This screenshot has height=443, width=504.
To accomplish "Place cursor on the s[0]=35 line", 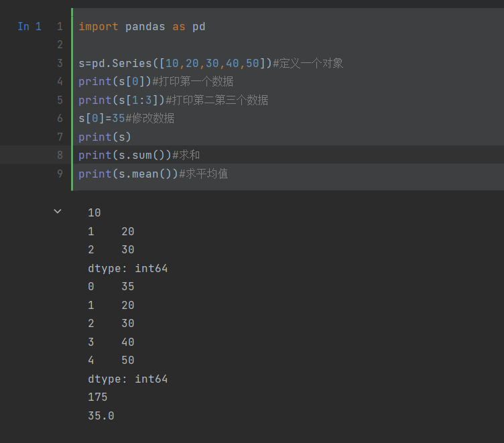I will pos(126,119).
